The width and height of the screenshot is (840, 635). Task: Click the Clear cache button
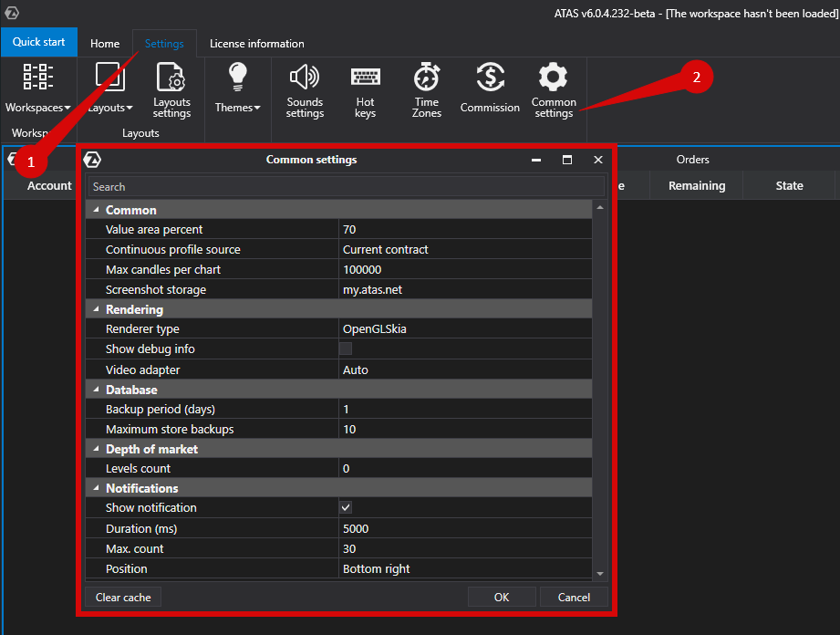pyautogui.click(x=122, y=597)
